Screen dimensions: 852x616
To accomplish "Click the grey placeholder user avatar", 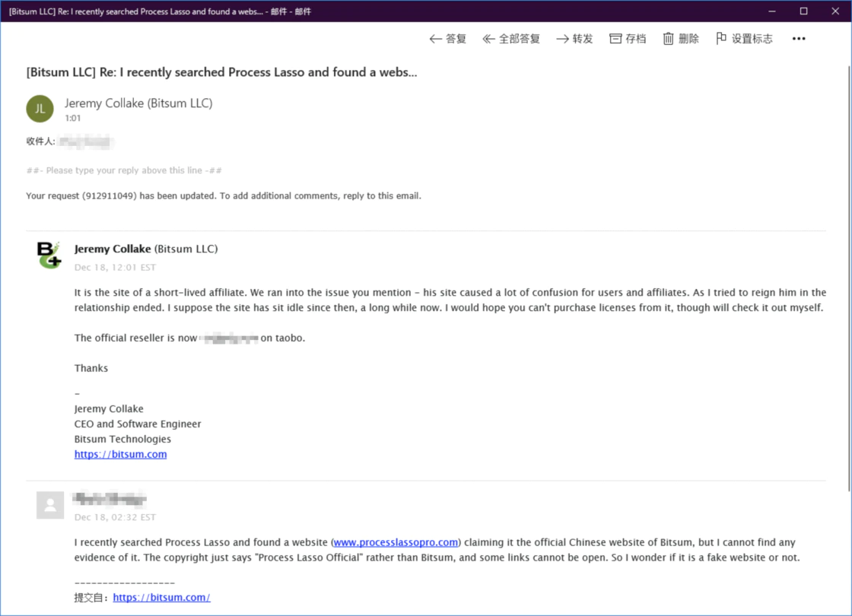I will coord(50,506).
